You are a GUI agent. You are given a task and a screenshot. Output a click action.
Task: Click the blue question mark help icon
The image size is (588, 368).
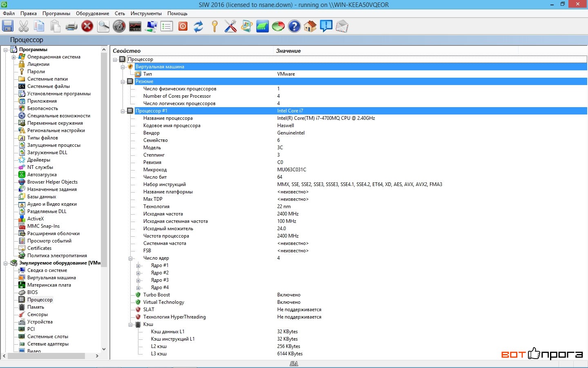pos(294,26)
